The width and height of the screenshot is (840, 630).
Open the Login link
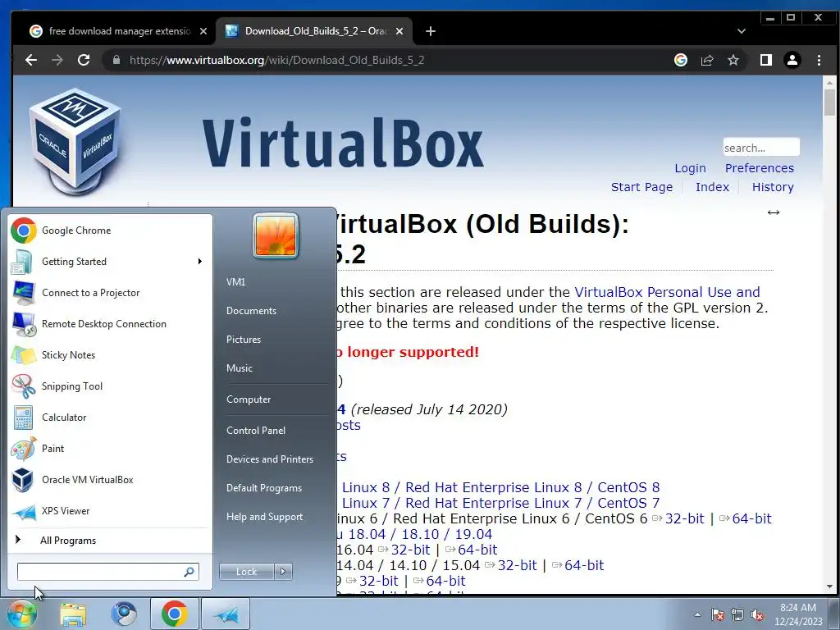[x=690, y=168]
